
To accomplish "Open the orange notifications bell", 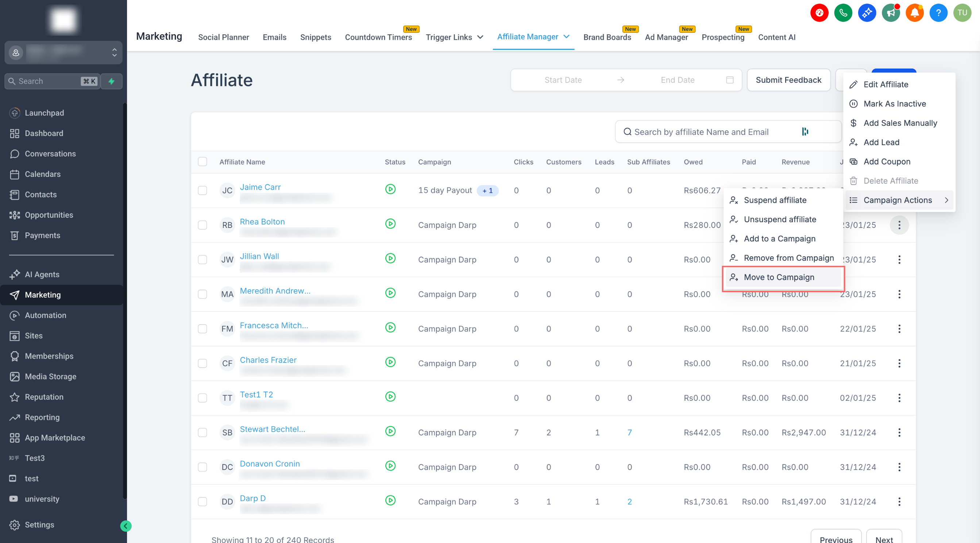I will tap(915, 13).
